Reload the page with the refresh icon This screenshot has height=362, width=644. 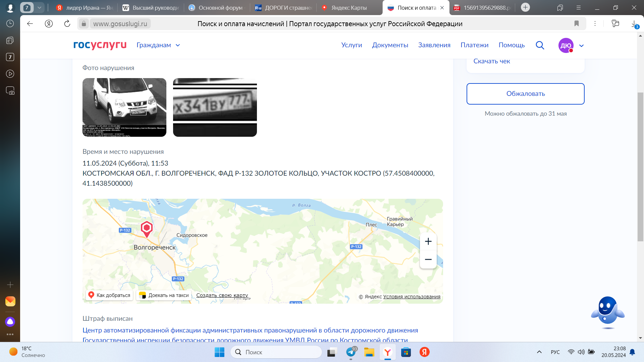[x=67, y=23]
